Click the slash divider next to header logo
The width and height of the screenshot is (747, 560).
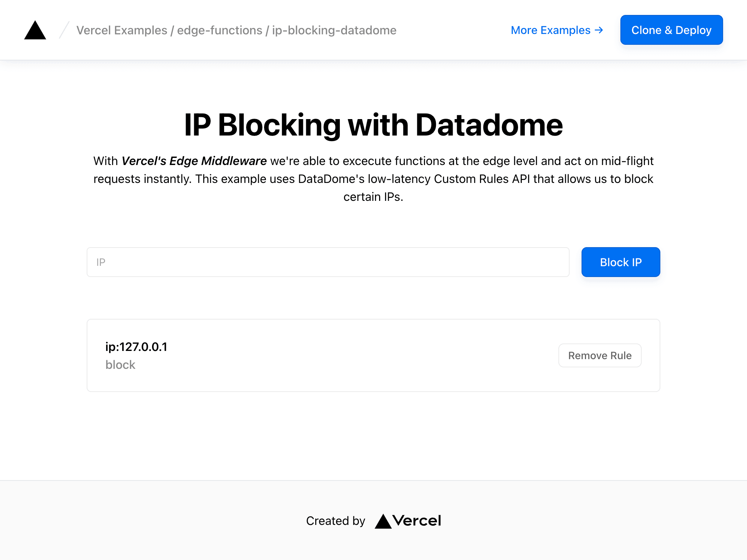point(64,30)
